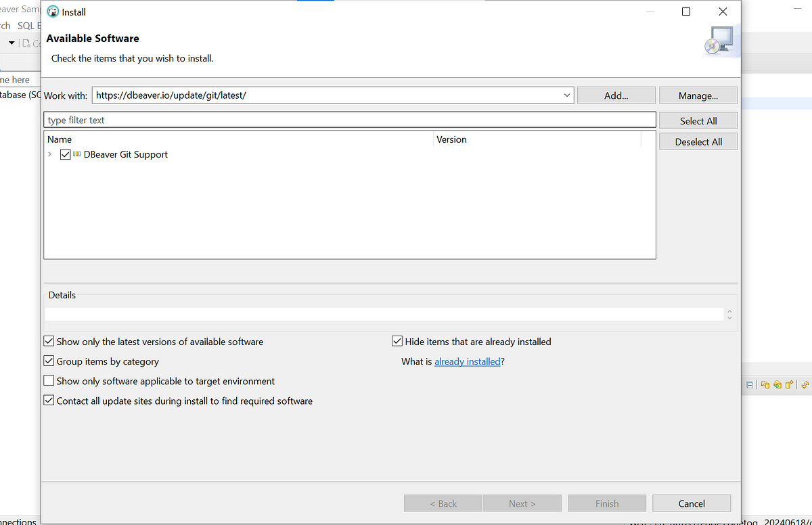Click the Details scroll up arrow
The image size is (812, 525).
[729, 311]
